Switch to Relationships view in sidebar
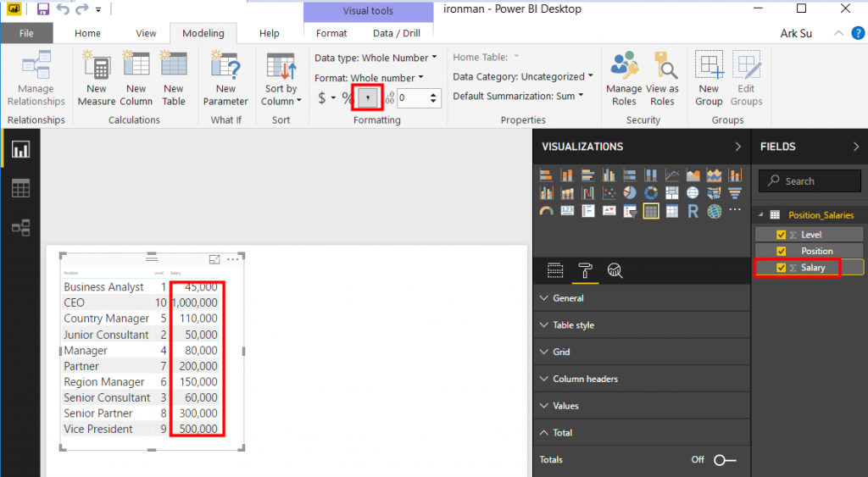Screen dimensions: 868x477 [x=20, y=227]
